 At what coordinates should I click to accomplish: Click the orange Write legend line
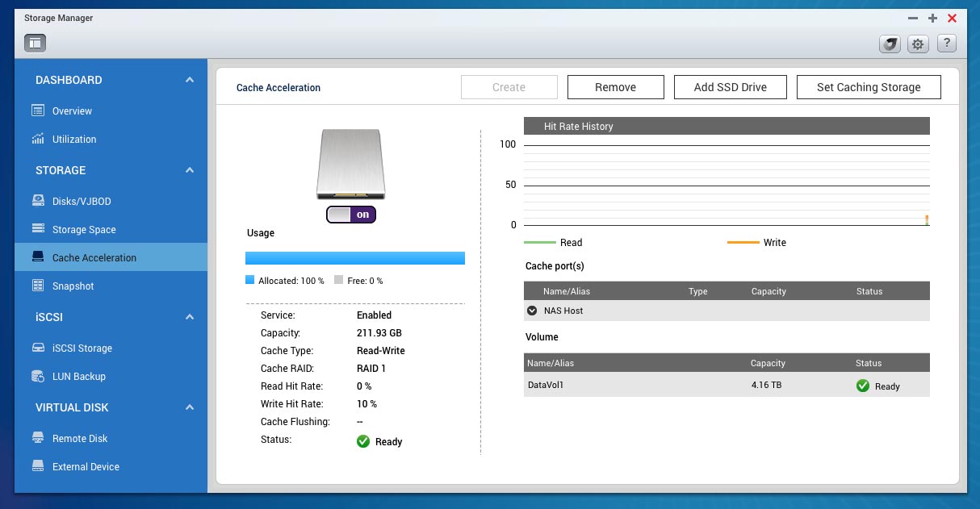tap(743, 242)
